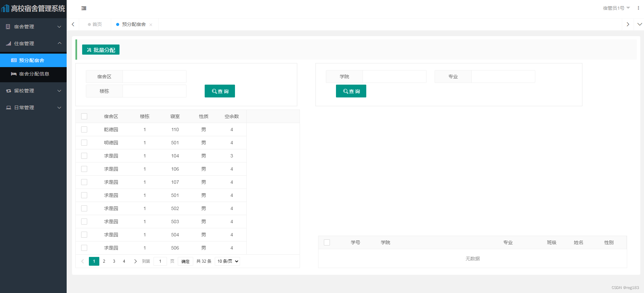Open the 日常管理 sidebar menu
Screen dimensions: 644x293
33,108
